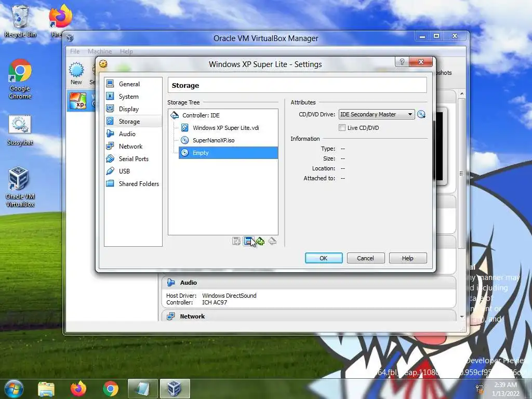Switch to VirtualBox taskbar button
Screen dimensions: 532x399
pos(175,389)
